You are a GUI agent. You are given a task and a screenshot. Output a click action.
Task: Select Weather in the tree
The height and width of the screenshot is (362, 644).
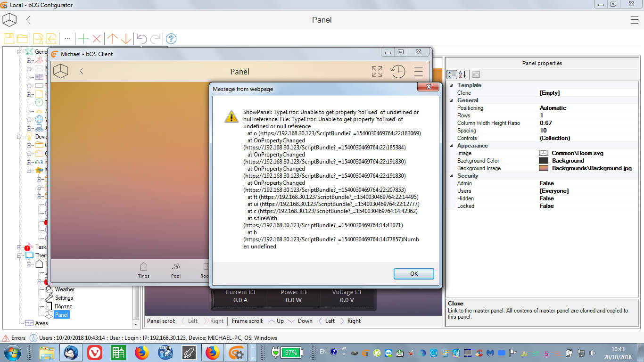pos(65,289)
